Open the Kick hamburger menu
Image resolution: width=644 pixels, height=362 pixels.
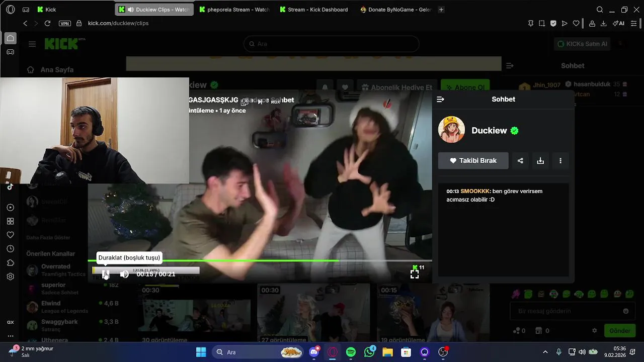click(x=32, y=44)
